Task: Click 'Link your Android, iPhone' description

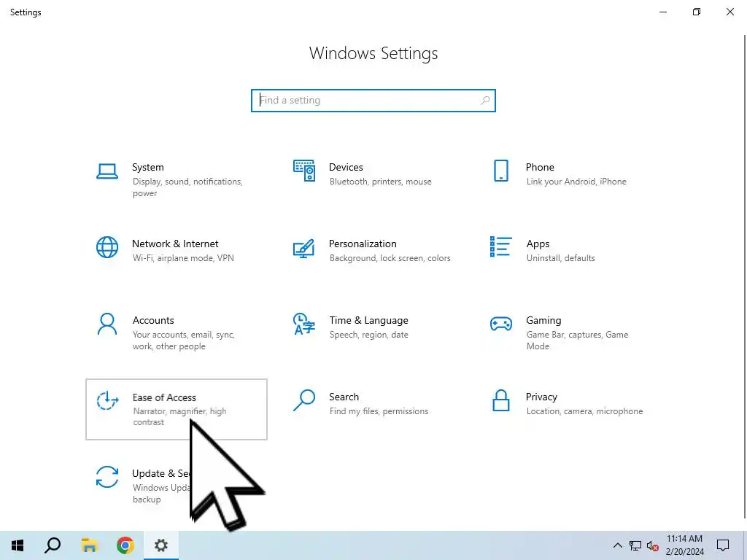Action: click(x=576, y=182)
